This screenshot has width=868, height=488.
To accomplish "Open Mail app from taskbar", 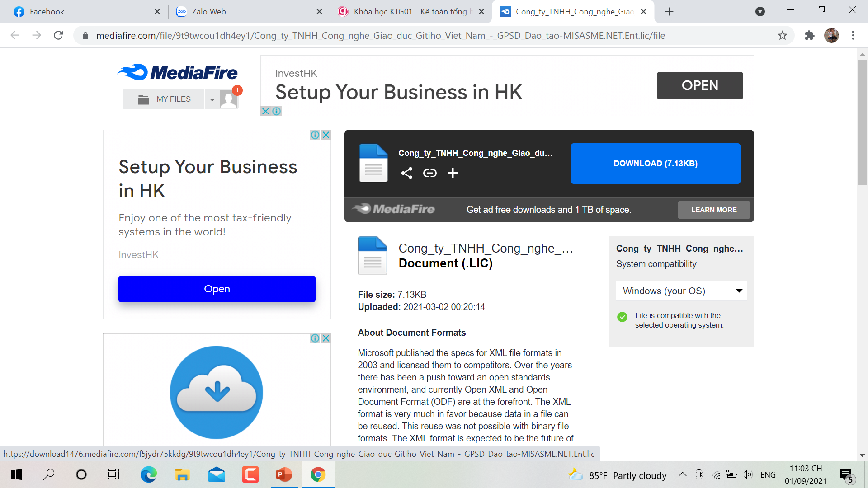I will point(217,474).
